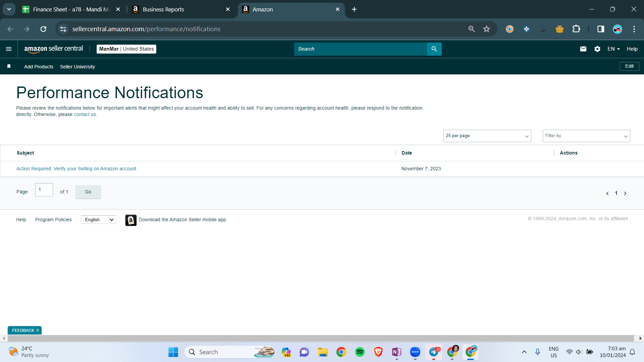Click the Help link in the footer

[21, 220]
